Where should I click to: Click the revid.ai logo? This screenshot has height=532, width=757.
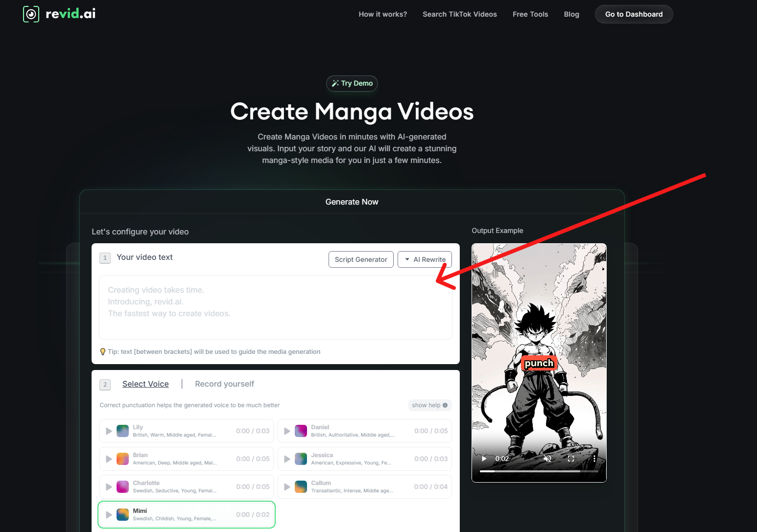[x=58, y=14]
